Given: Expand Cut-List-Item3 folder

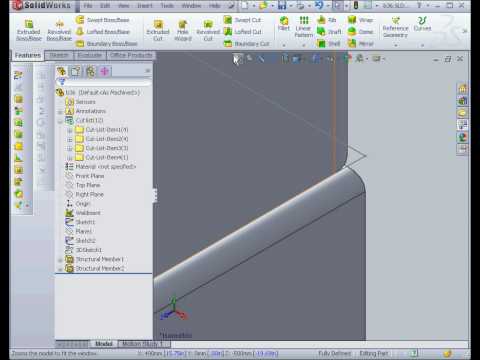Looking at the screenshot, I should click(x=70, y=149).
